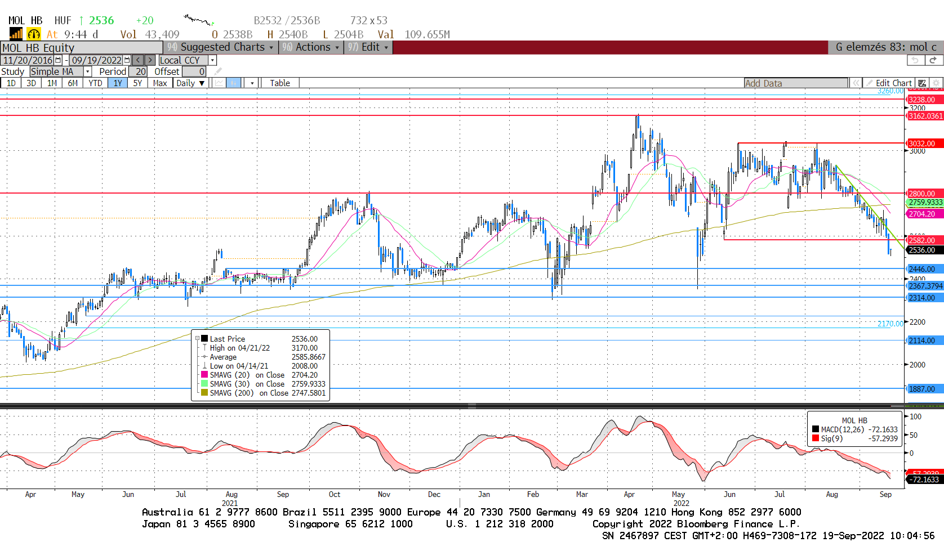Image resolution: width=944 pixels, height=560 pixels.
Task: Click the redo arrow button
Action: [933, 60]
